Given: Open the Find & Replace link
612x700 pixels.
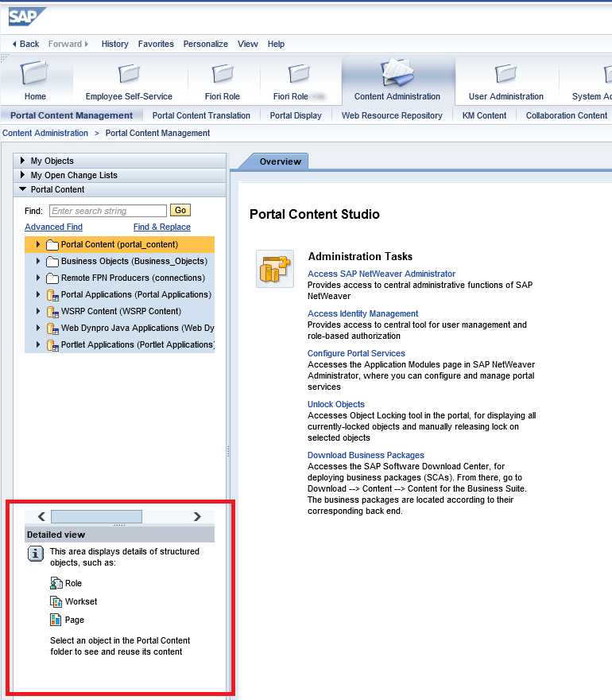Looking at the screenshot, I should [x=162, y=227].
